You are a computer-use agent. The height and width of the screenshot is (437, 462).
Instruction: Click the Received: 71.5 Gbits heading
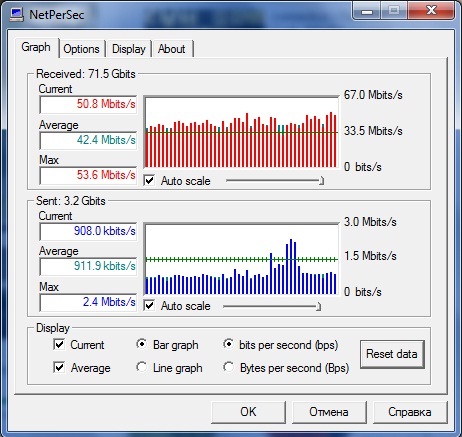(x=86, y=74)
